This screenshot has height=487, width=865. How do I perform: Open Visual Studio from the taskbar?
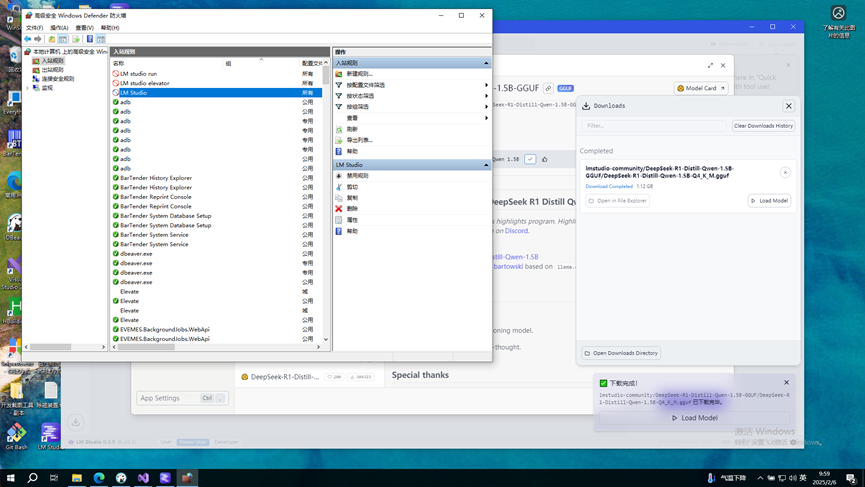(x=143, y=478)
